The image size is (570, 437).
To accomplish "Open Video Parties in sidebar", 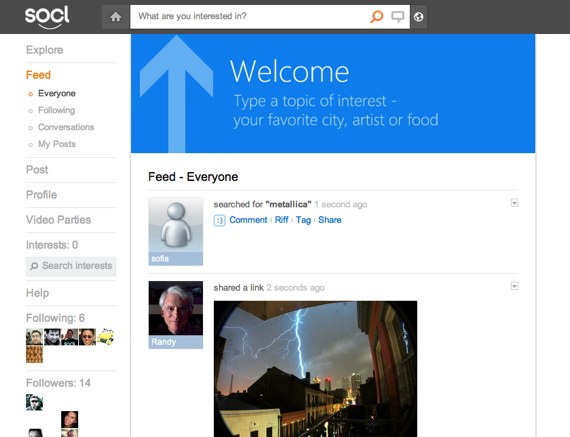I will point(59,220).
